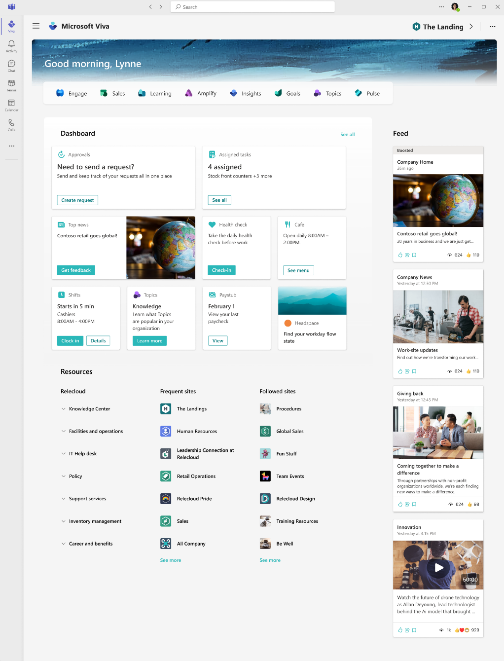The width and height of the screenshot is (504, 661).
Task: Open the Insights app tab
Action: point(245,93)
